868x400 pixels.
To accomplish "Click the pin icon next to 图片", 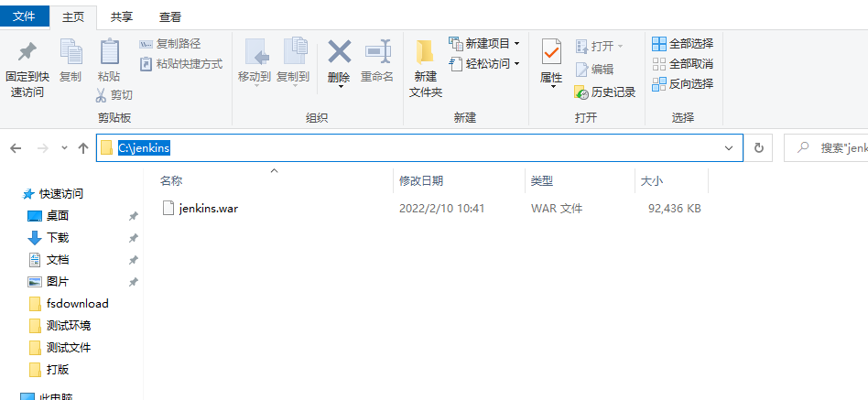I will [x=134, y=282].
